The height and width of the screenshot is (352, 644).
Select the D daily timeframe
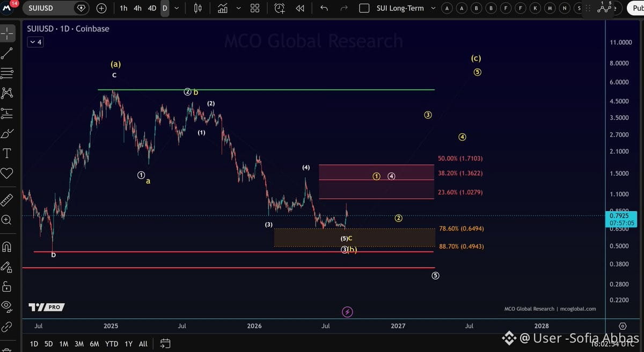click(165, 8)
